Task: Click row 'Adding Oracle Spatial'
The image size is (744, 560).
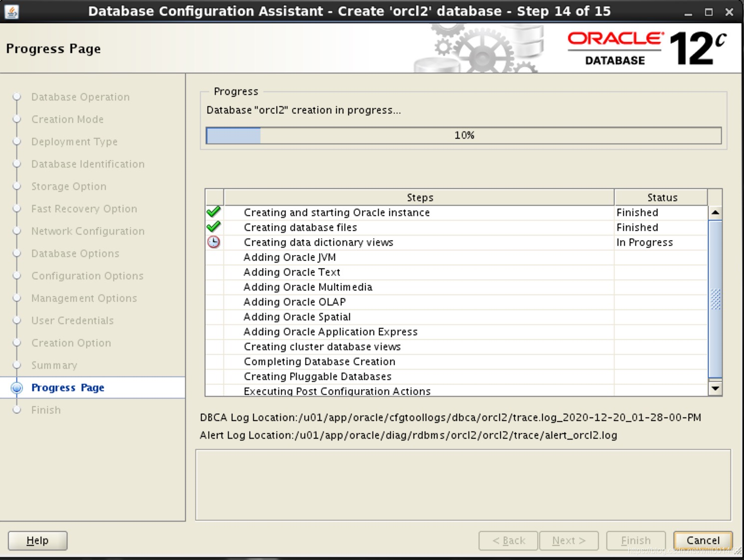Action: [x=456, y=317]
